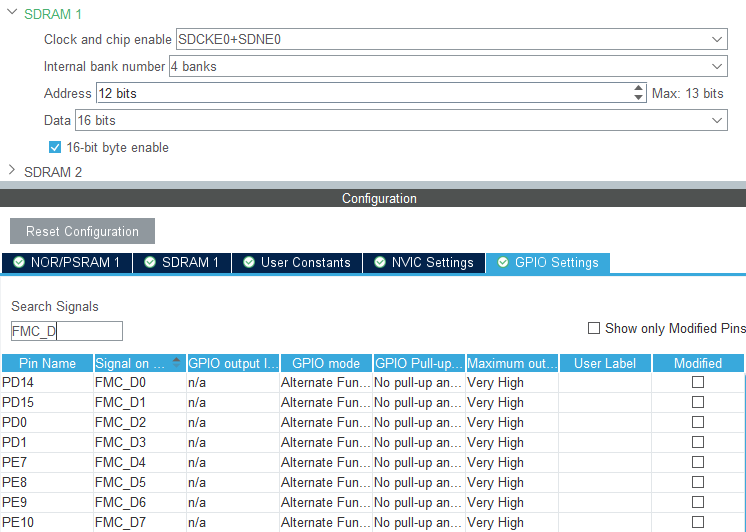Toggle Modified checkbox for PE10 row
This screenshot has height=532, width=746.
point(698,522)
